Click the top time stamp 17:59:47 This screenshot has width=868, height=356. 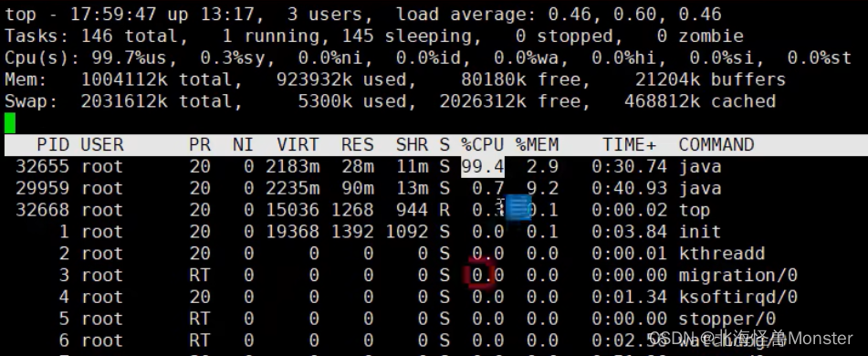click(113, 14)
